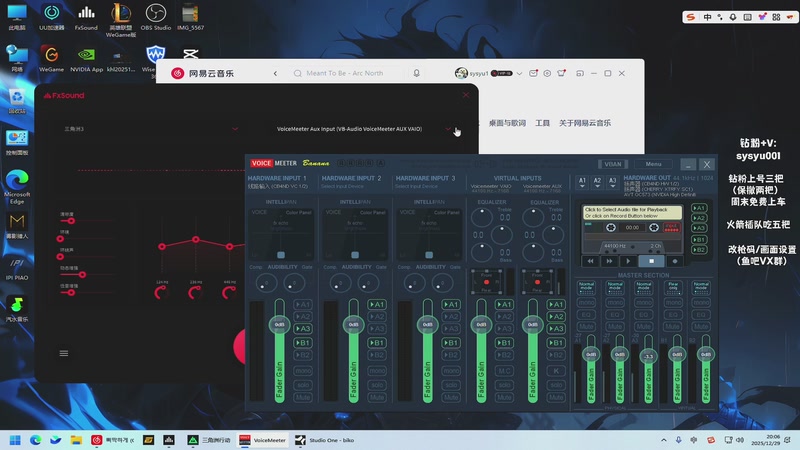Toggle mono on Hardware Input 3 strip

pos(451,371)
